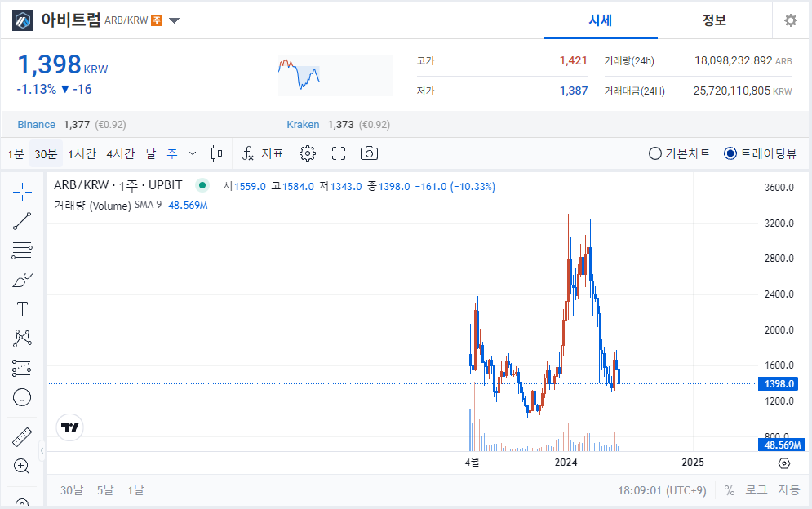Click the 1,387 low price value
Screen dimensions: 812x509
tap(573, 91)
